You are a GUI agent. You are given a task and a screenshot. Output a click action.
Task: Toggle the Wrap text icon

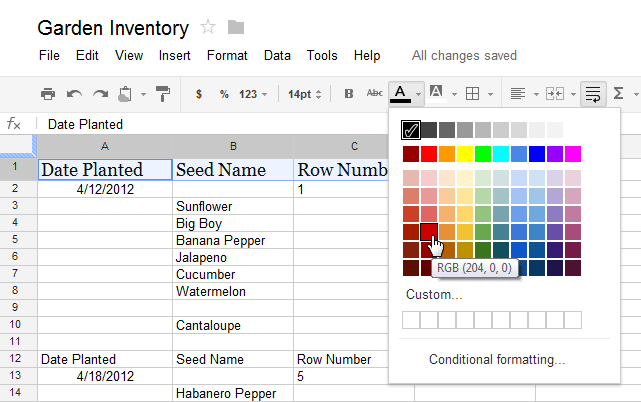tap(593, 94)
